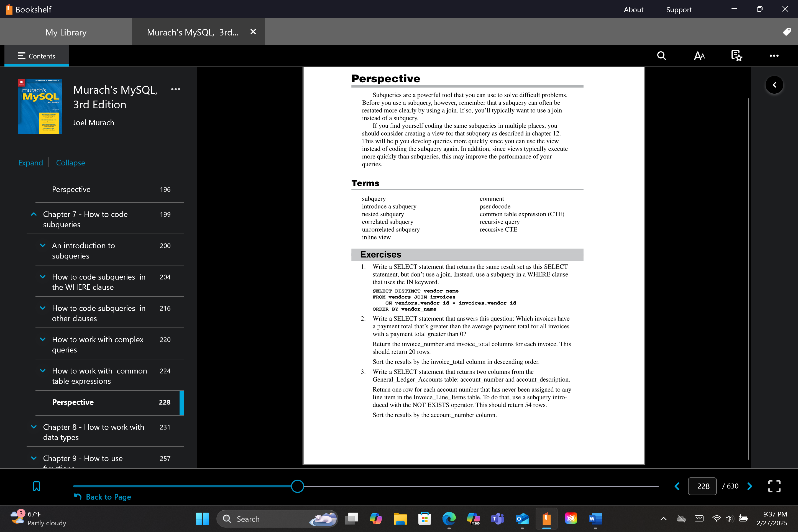Toggle the Contents panel tab
Viewport: 798px width, 532px height.
point(36,56)
